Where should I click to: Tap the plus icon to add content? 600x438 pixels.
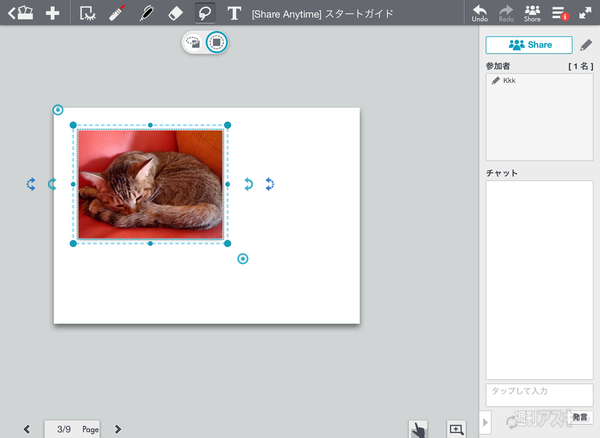pos(53,14)
